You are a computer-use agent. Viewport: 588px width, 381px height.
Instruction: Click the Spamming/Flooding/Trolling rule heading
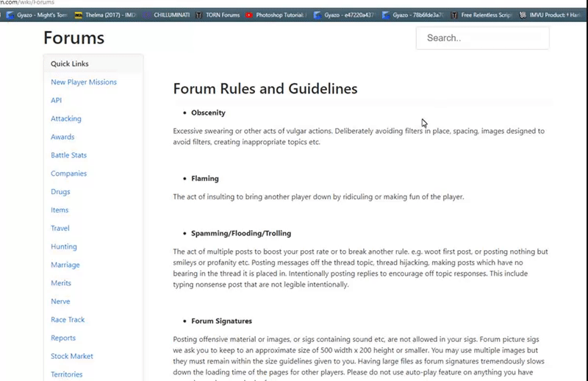(x=241, y=233)
